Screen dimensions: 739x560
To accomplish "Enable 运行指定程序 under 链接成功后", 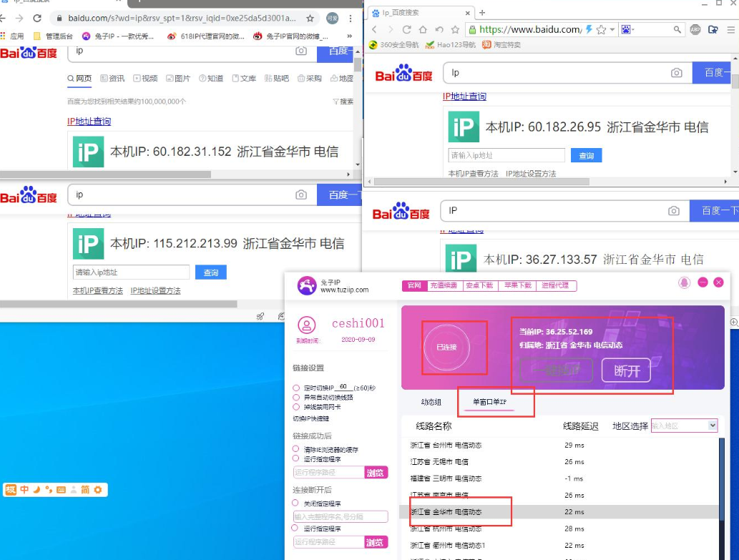I will (296, 458).
